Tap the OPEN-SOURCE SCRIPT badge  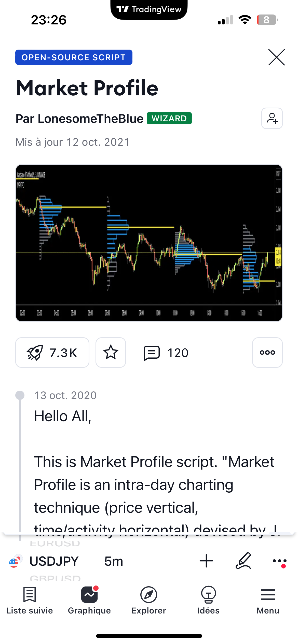[x=74, y=57]
